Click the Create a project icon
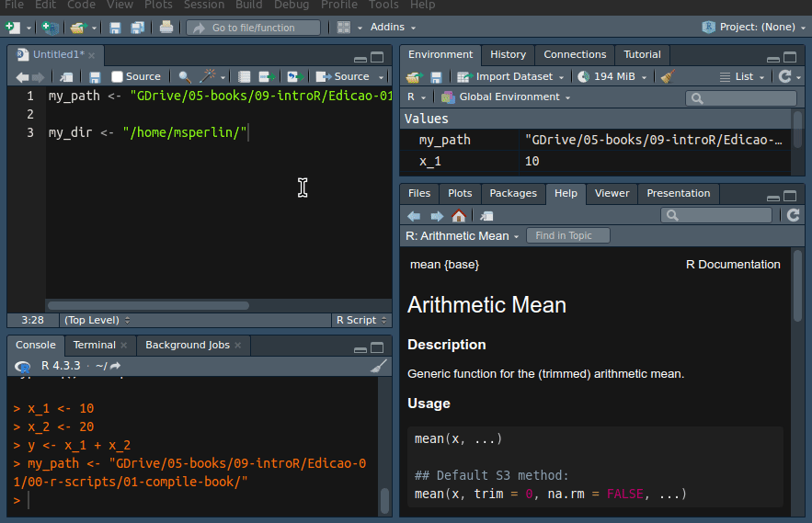 [x=49, y=28]
